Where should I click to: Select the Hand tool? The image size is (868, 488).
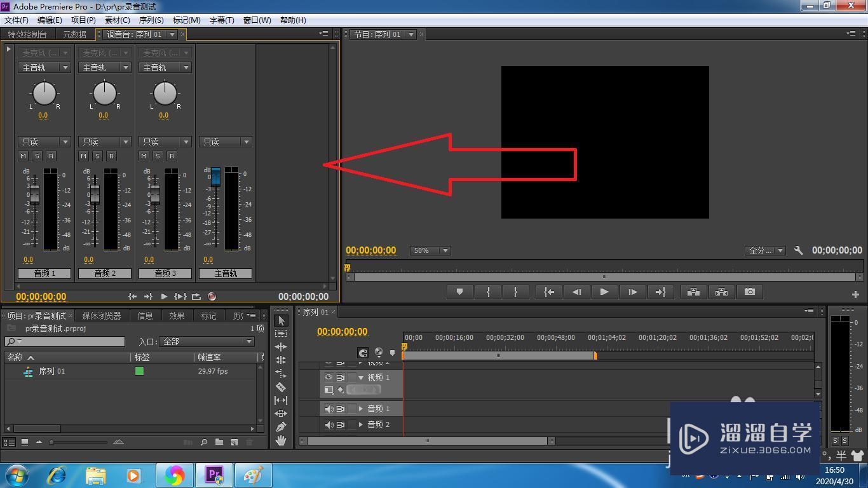coord(281,440)
